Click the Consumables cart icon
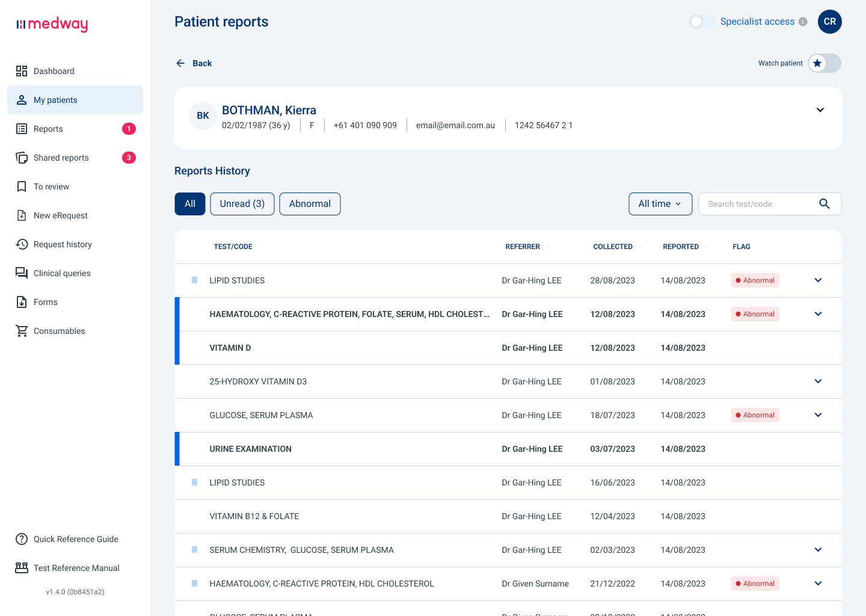866x616 pixels. [22, 331]
